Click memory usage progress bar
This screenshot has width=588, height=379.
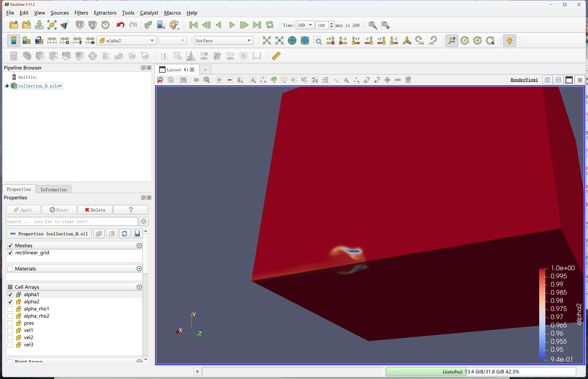(481, 371)
